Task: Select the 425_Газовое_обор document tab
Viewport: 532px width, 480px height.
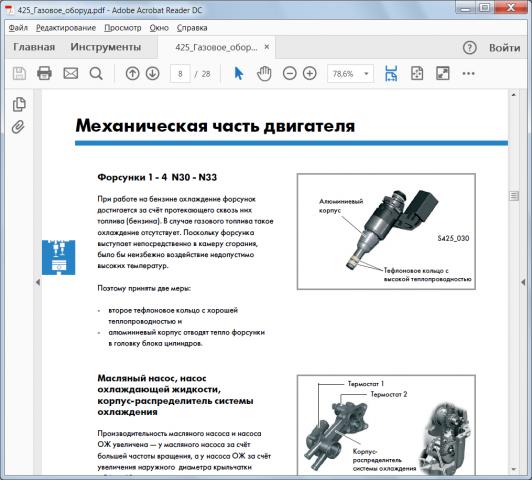Action: pyautogui.click(x=216, y=47)
